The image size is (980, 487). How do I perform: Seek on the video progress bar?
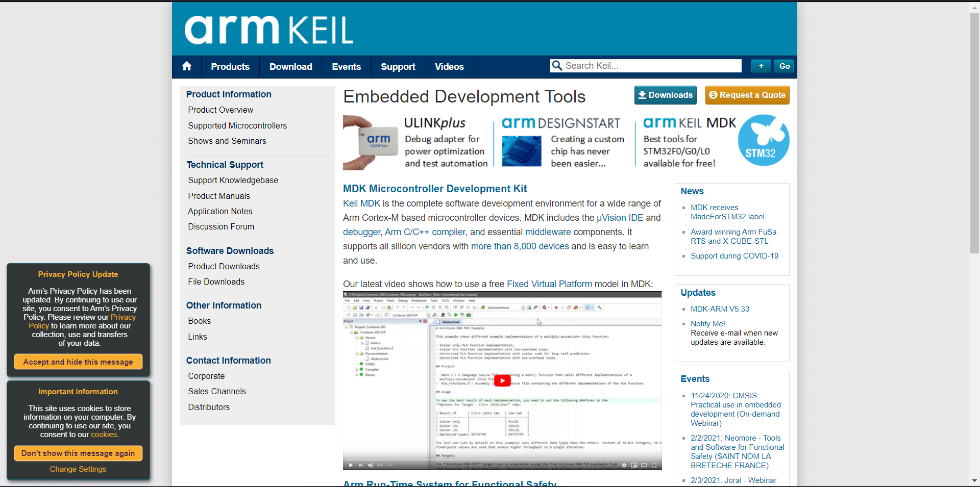(502, 459)
